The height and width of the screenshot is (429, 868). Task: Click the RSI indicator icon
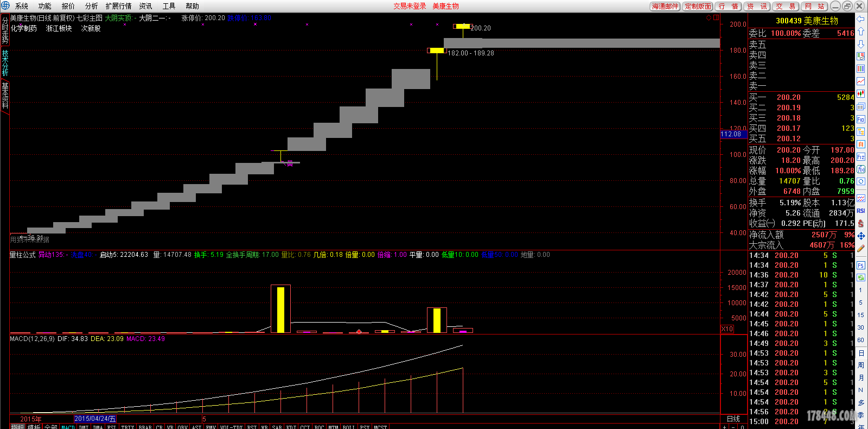point(861,211)
